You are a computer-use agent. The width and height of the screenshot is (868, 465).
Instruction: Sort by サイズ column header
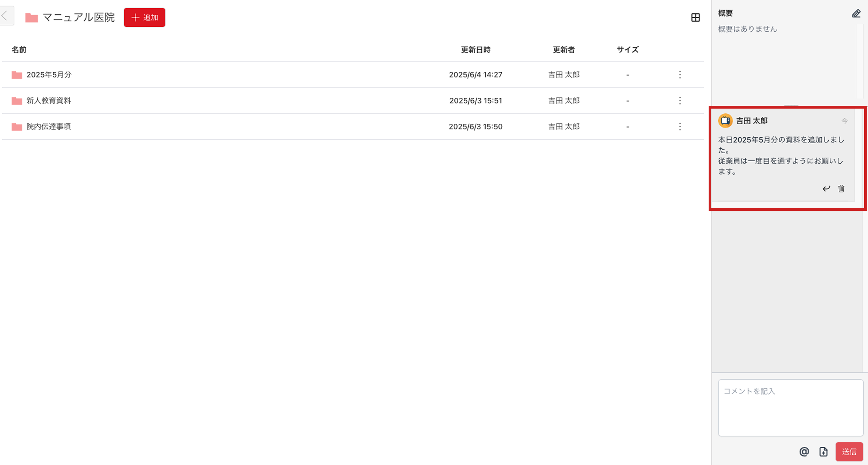pyautogui.click(x=627, y=50)
